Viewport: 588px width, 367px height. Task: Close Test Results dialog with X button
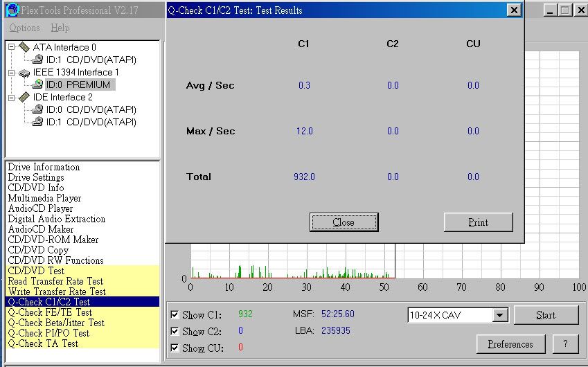click(x=514, y=10)
